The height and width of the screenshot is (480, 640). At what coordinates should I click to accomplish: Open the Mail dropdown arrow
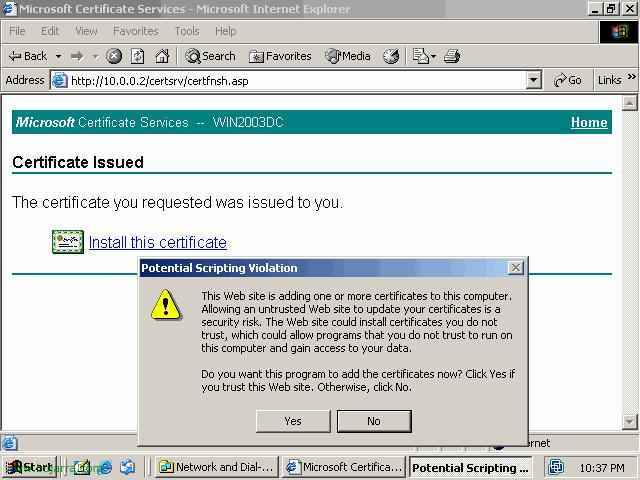[433, 56]
